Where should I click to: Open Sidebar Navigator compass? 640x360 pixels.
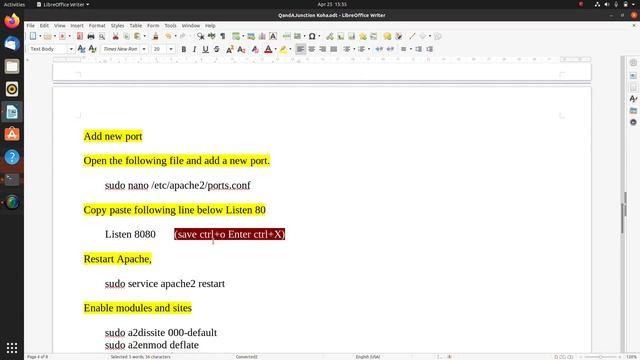(633, 122)
